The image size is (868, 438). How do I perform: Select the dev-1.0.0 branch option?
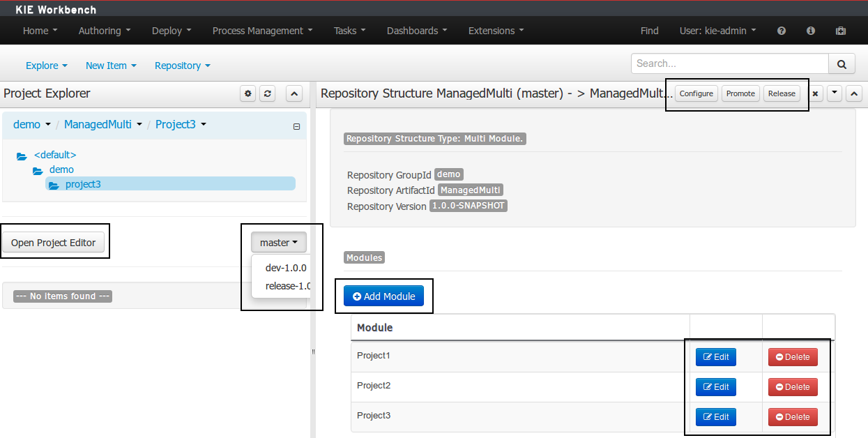(x=285, y=267)
